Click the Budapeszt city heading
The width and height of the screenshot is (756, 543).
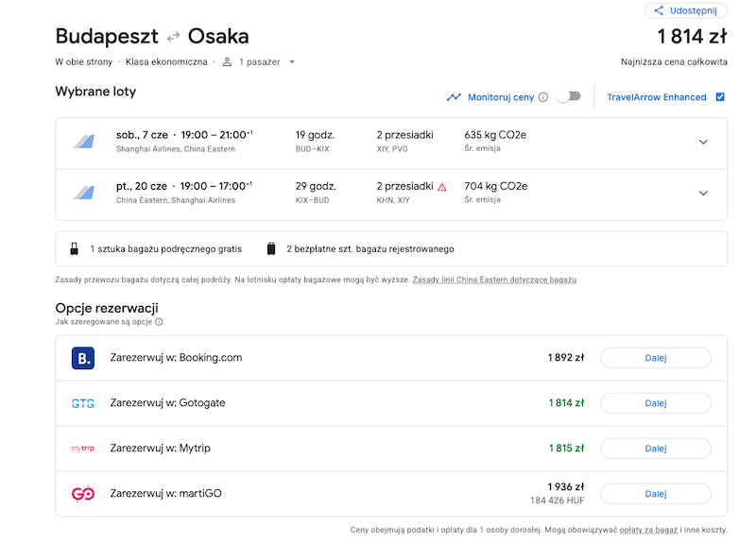[107, 37]
